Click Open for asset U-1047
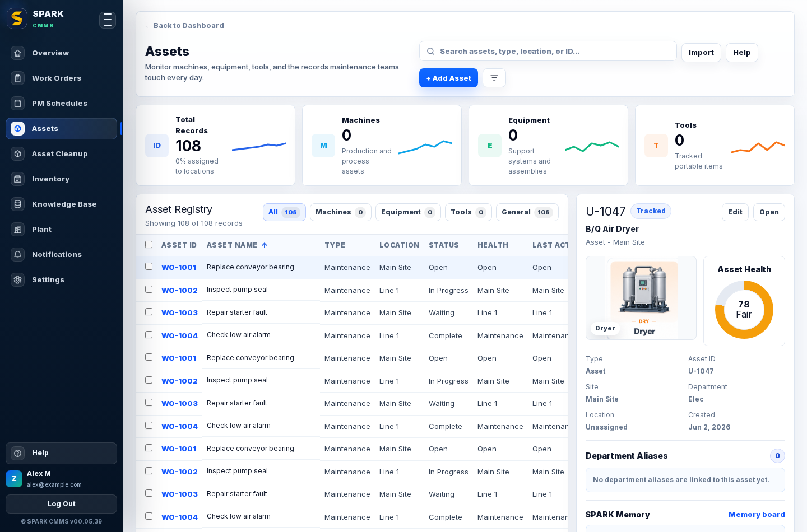Screen dimensions: 807x532 click(769, 212)
